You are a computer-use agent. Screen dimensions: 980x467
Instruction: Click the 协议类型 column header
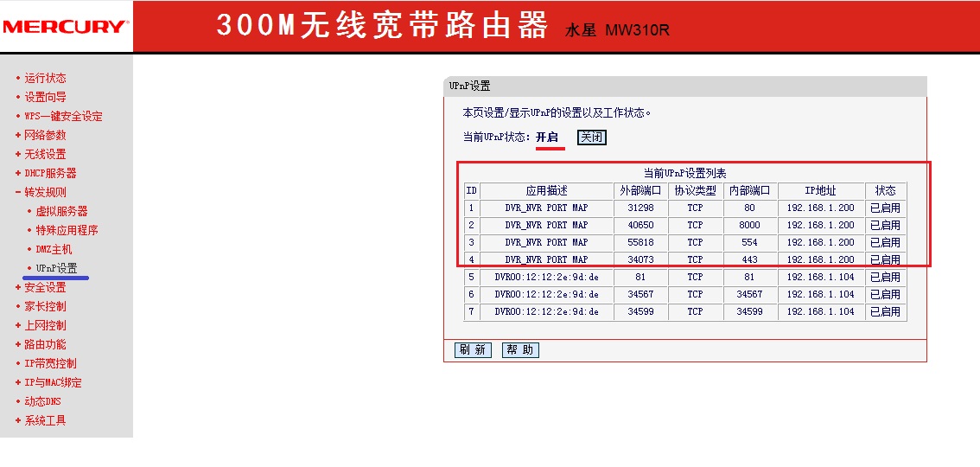696,190
